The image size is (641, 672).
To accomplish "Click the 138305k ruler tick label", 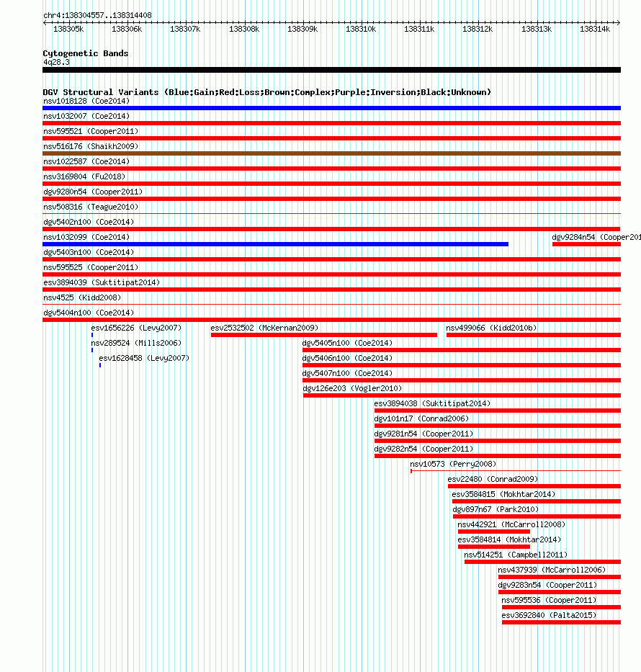I will [68, 29].
